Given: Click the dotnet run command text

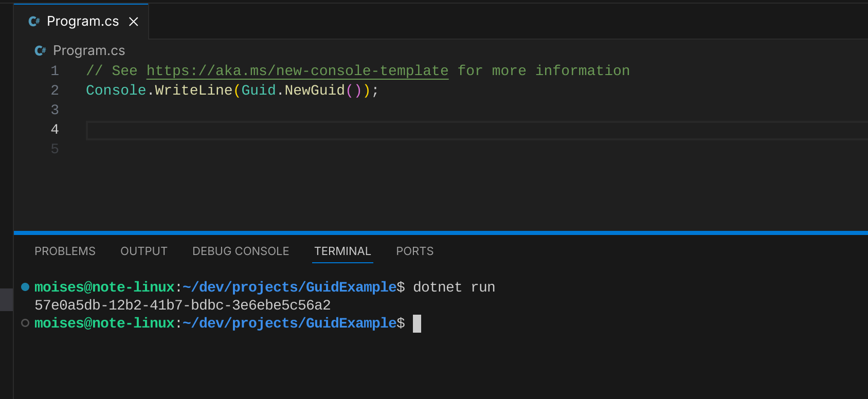Looking at the screenshot, I should 454,287.
